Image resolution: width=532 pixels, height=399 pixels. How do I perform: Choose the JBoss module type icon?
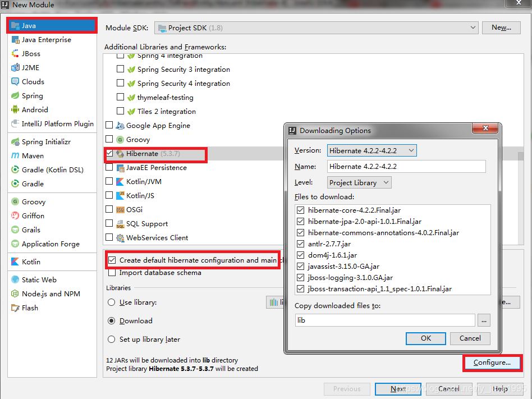click(15, 54)
